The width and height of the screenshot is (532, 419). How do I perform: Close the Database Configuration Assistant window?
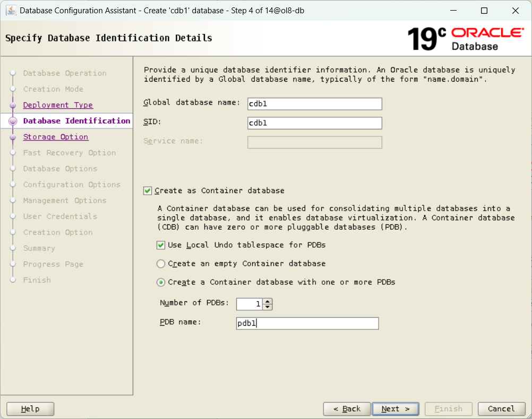516,11
